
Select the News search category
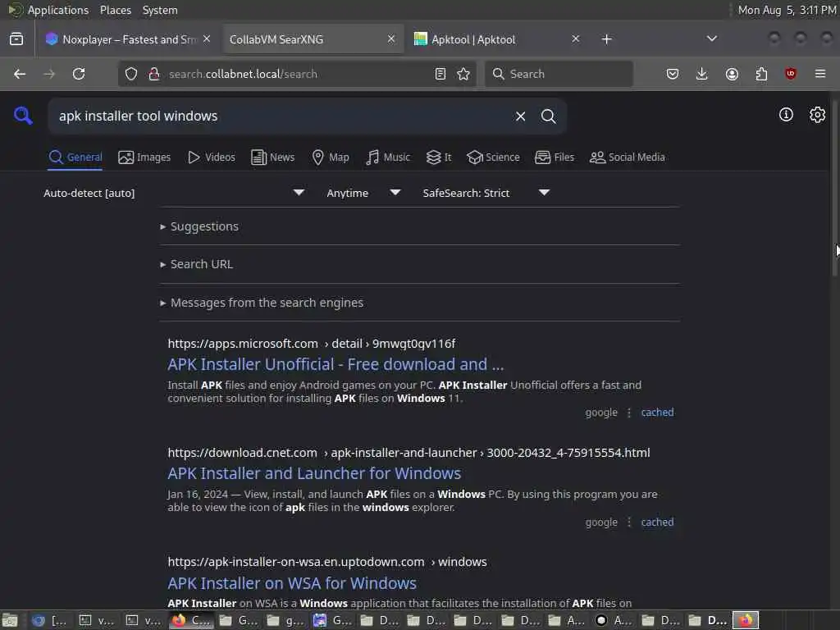[x=272, y=157]
